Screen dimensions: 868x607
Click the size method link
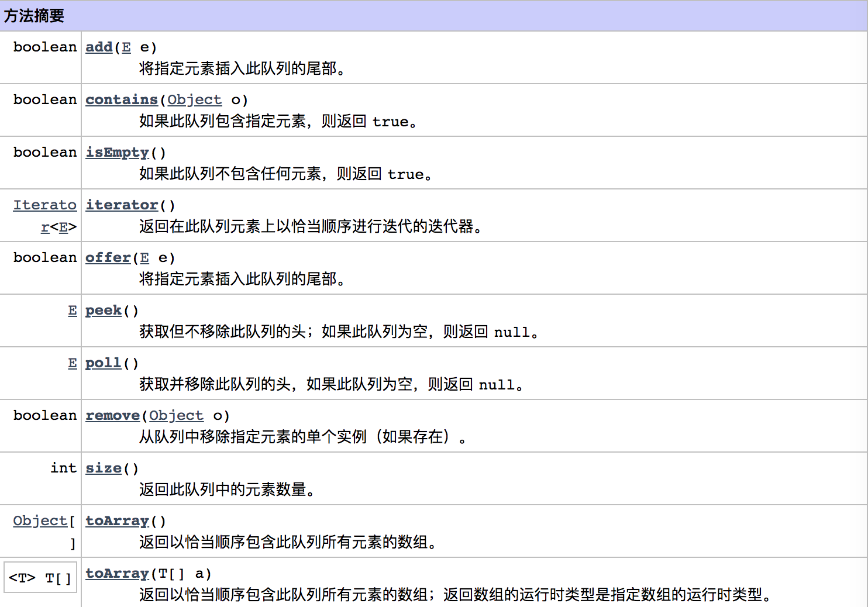pos(103,468)
